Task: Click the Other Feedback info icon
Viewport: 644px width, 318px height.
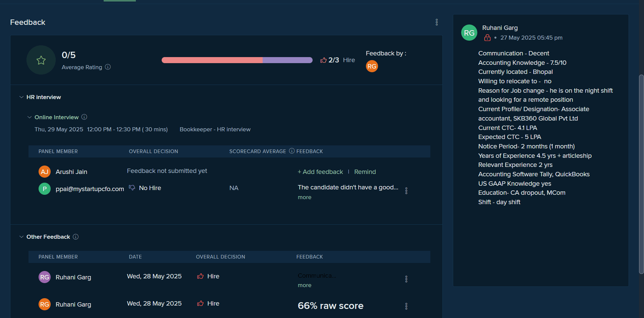Action: click(76, 237)
